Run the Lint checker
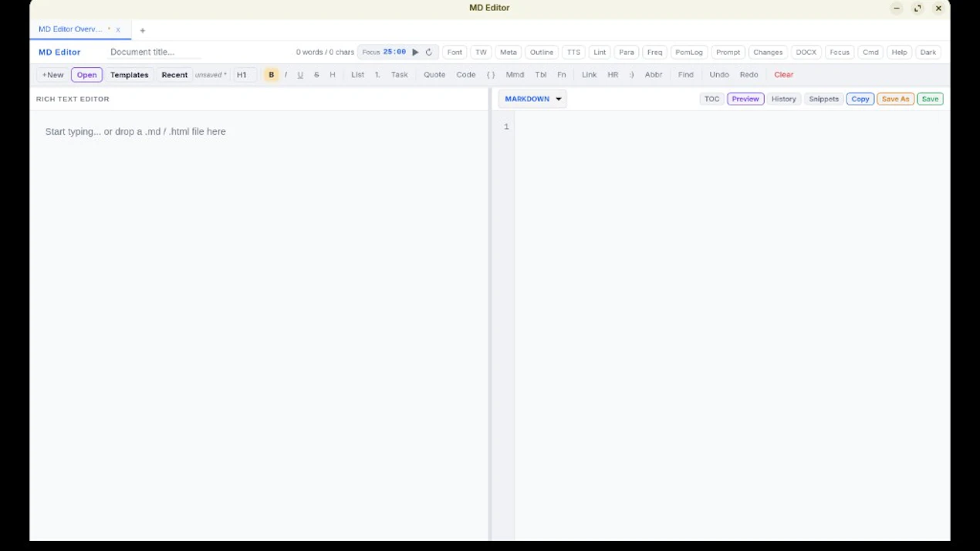 600,52
